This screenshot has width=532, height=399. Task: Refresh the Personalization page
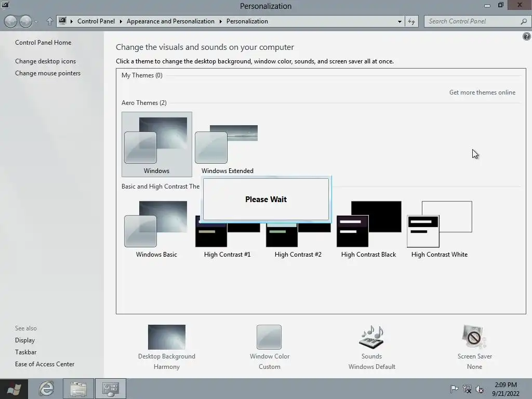pos(411,21)
